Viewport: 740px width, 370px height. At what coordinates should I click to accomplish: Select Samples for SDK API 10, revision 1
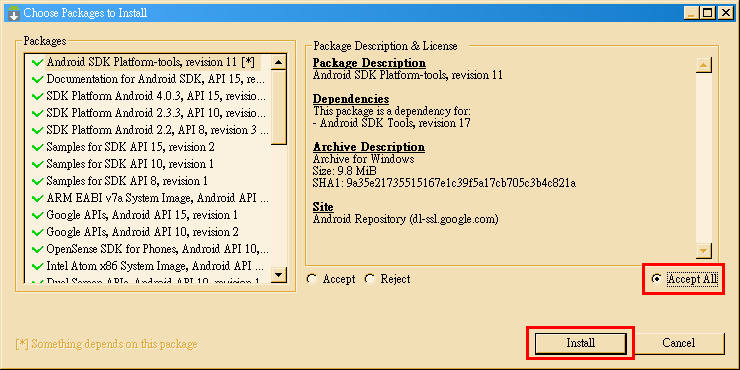[x=123, y=164]
